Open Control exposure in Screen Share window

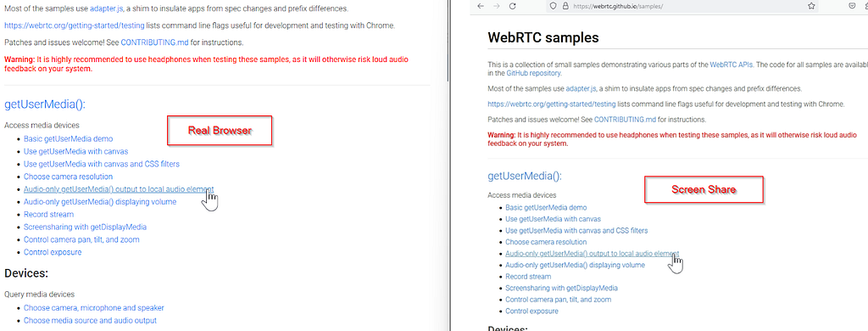click(x=532, y=311)
